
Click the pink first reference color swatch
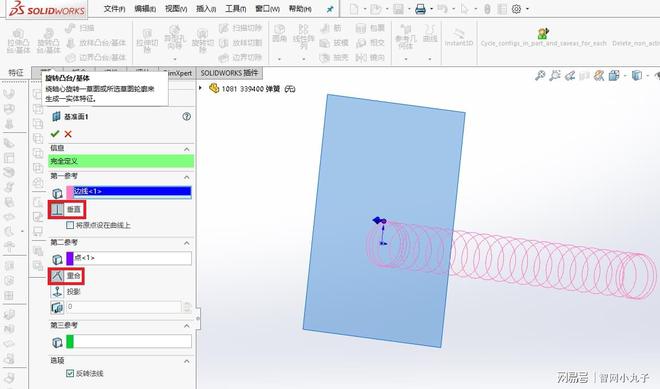(x=69, y=192)
